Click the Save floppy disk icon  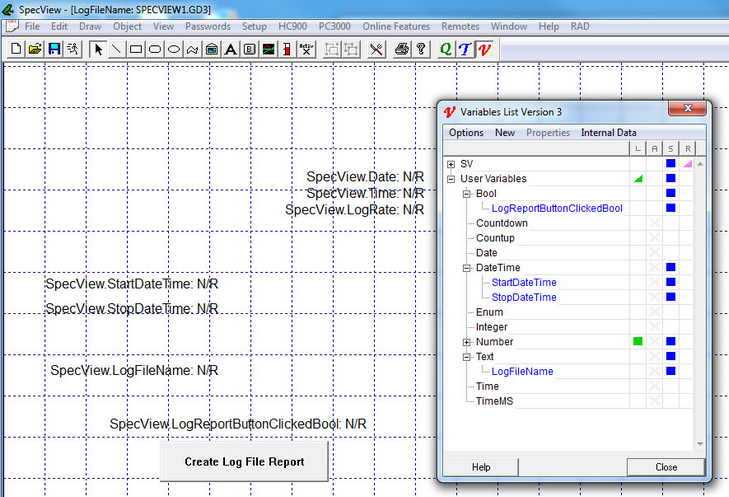[x=54, y=49]
